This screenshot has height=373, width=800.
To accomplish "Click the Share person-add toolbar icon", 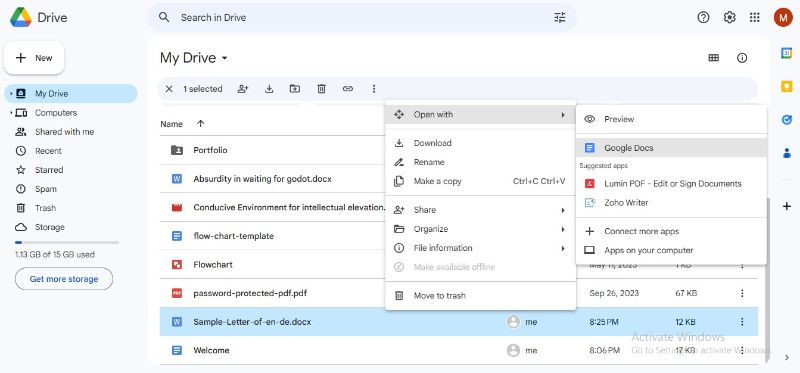I will (243, 89).
